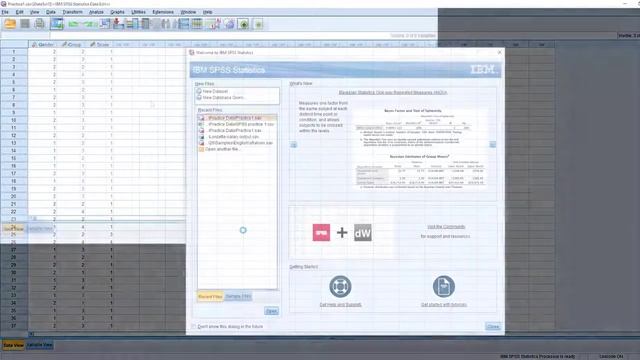
Task: Select recent file salary output.spv
Action: pyautogui.click(x=237, y=137)
